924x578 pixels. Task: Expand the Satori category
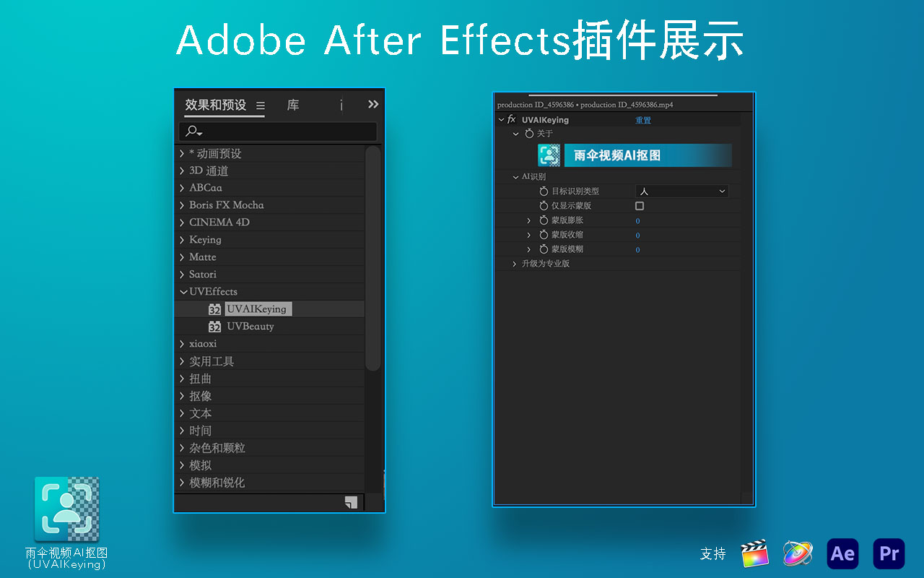click(x=182, y=275)
